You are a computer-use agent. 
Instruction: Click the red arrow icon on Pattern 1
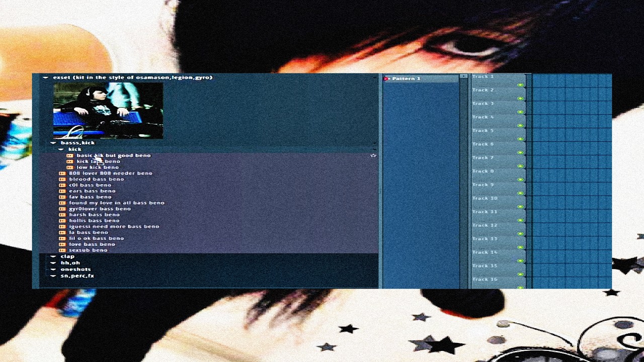[x=386, y=78]
